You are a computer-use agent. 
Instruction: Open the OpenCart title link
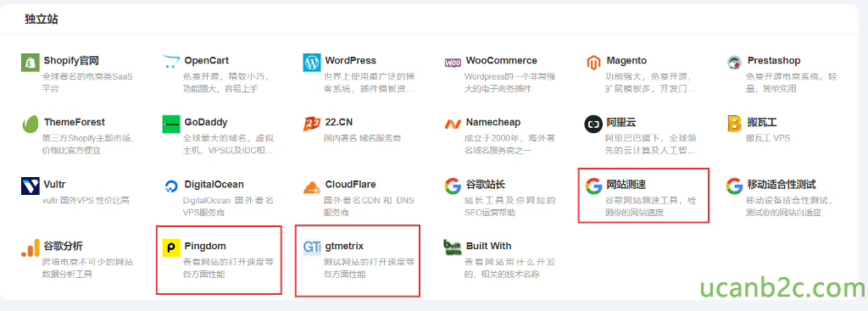point(207,61)
